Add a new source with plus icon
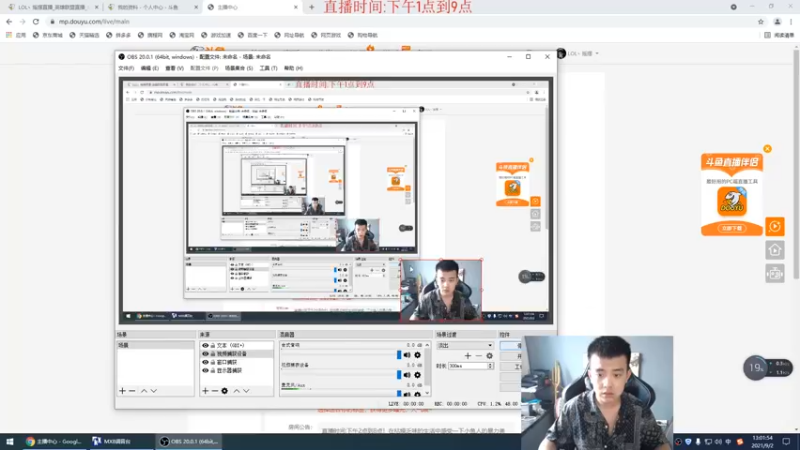This screenshot has height=450, width=800. click(x=205, y=391)
